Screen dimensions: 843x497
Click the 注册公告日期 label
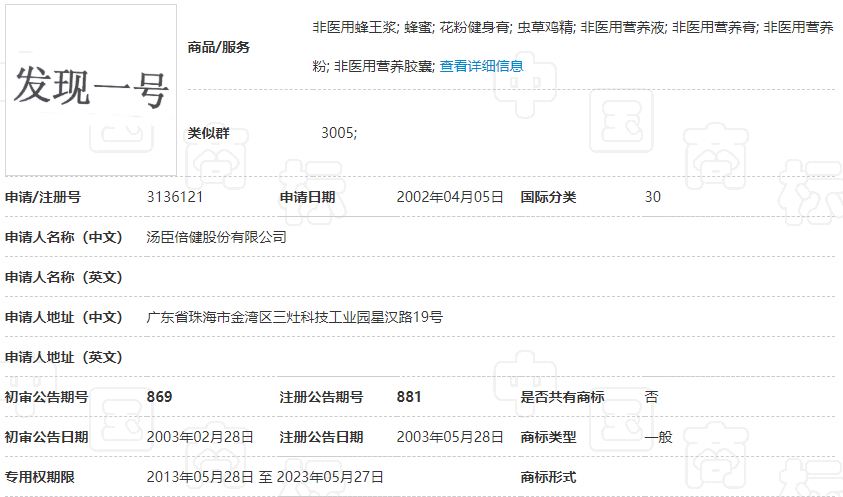[x=321, y=437]
